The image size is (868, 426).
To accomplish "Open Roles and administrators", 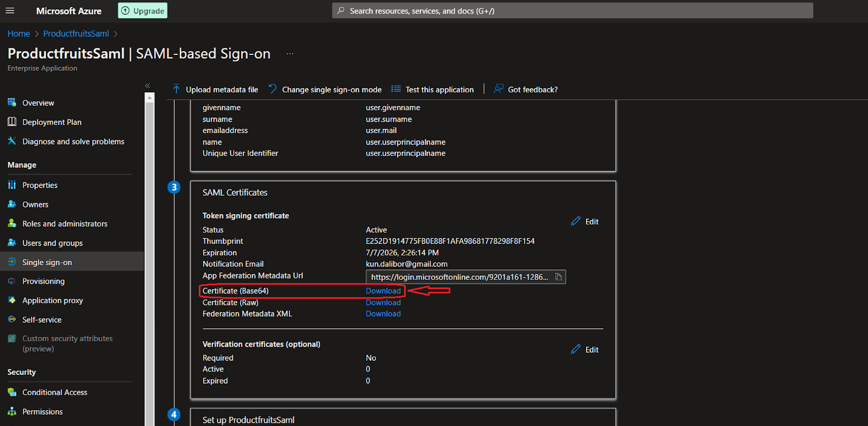I will pyautogui.click(x=65, y=224).
